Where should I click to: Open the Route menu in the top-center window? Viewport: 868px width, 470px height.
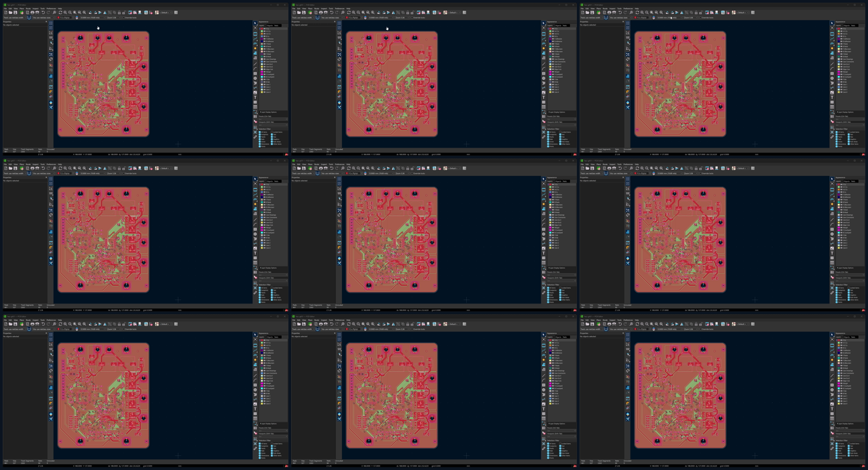click(x=317, y=9)
